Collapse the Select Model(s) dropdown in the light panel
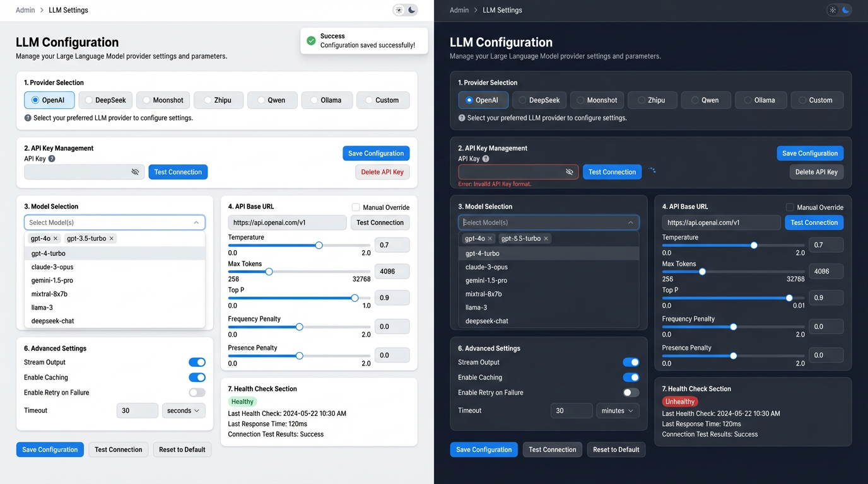Image resolution: width=868 pixels, height=484 pixels. tap(196, 222)
